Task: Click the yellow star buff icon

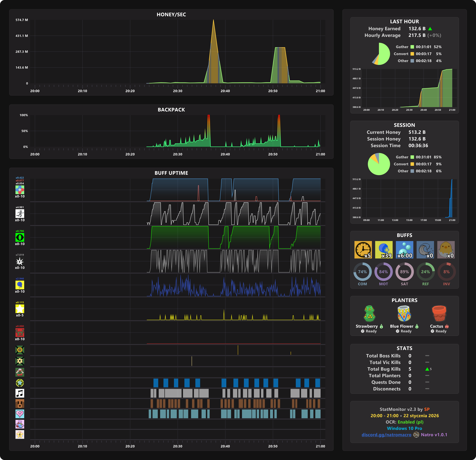Action: (x=20, y=309)
